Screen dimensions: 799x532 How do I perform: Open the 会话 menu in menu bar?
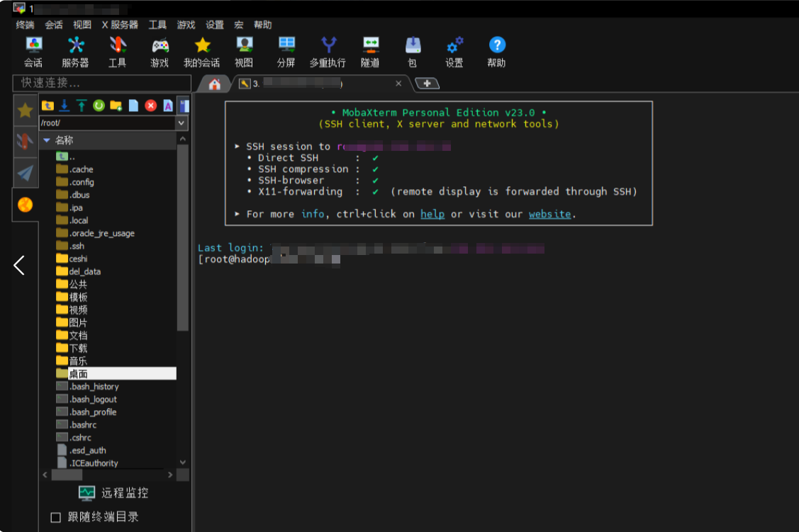[x=53, y=24]
